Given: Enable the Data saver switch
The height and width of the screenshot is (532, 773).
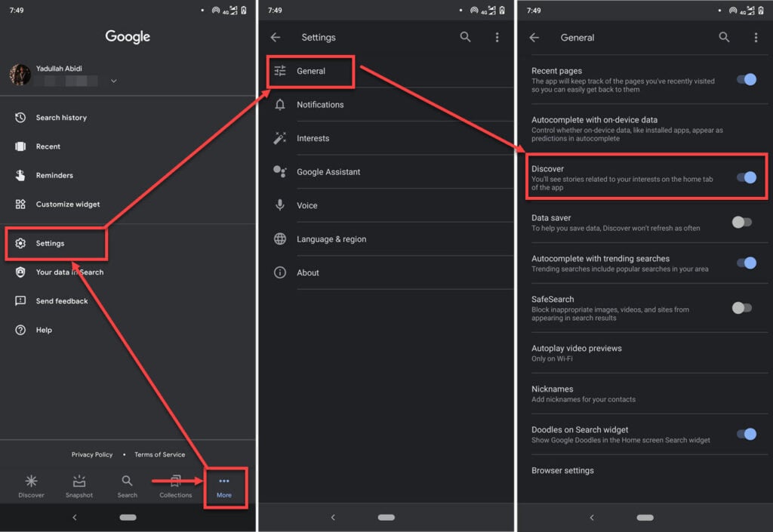Looking at the screenshot, I should pos(742,222).
